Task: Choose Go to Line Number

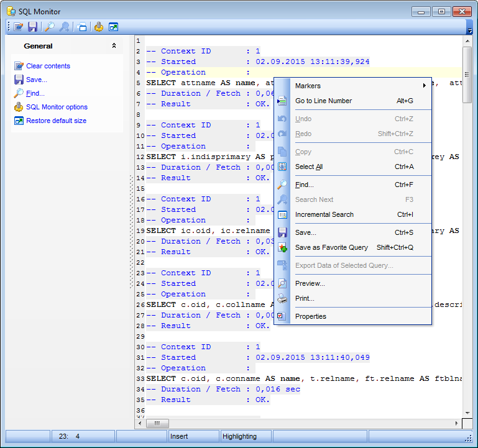Action: tap(323, 101)
